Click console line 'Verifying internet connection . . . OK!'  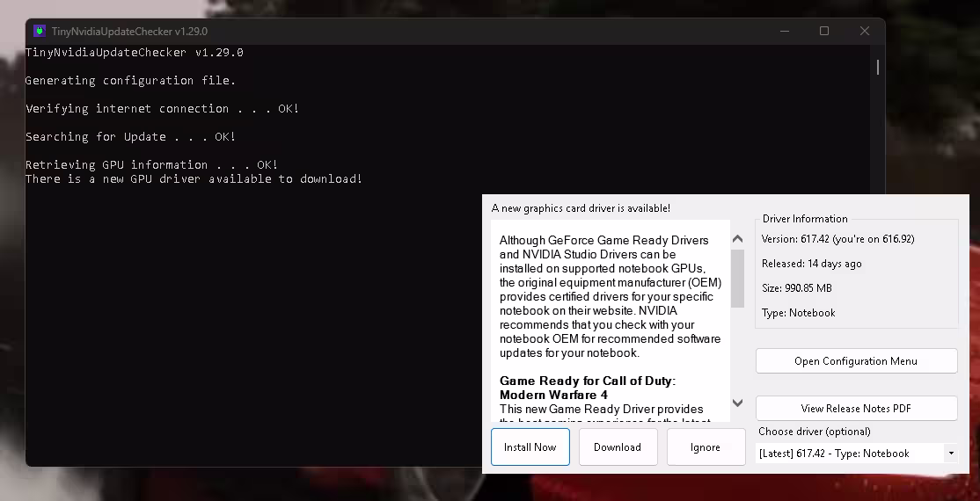[163, 109]
